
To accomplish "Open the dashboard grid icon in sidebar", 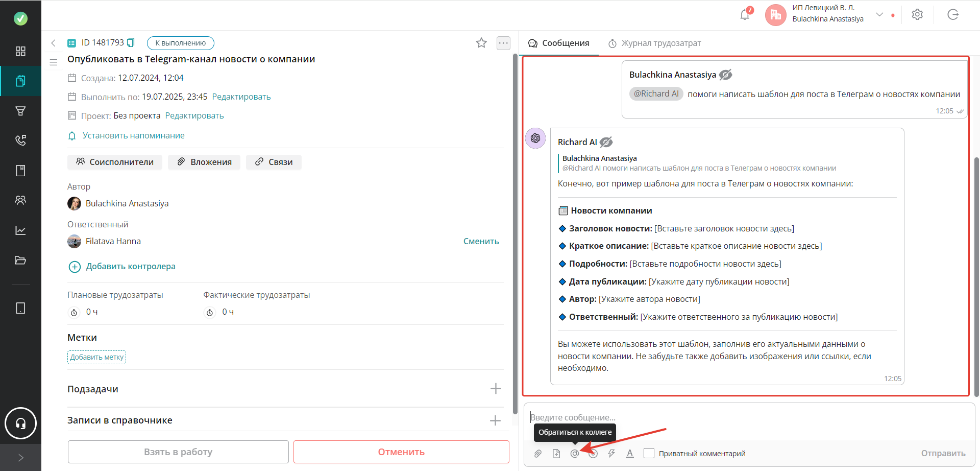I will (x=20, y=51).
